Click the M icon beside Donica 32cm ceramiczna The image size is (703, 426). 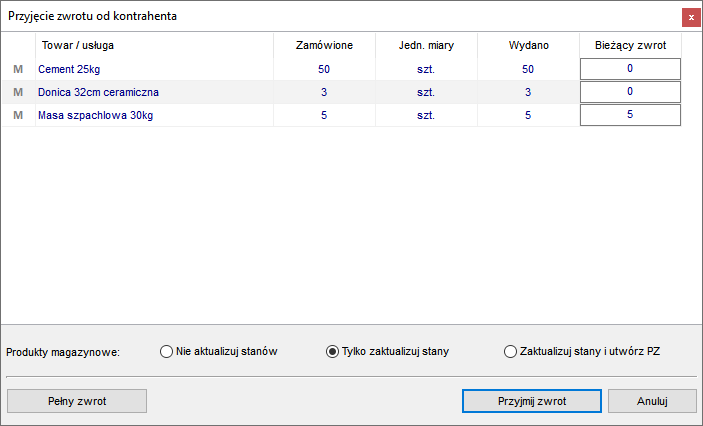(18, 92)
